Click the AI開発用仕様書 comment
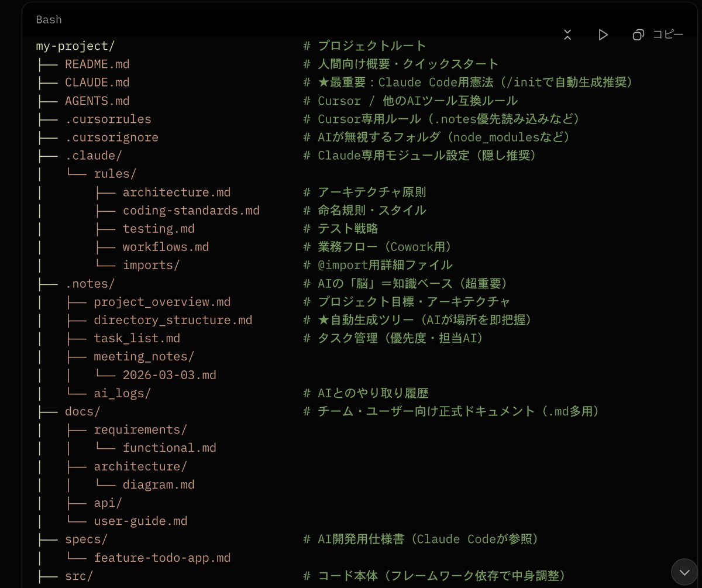Viewport: 702px width, 588px height. click(x=421, y=539)
